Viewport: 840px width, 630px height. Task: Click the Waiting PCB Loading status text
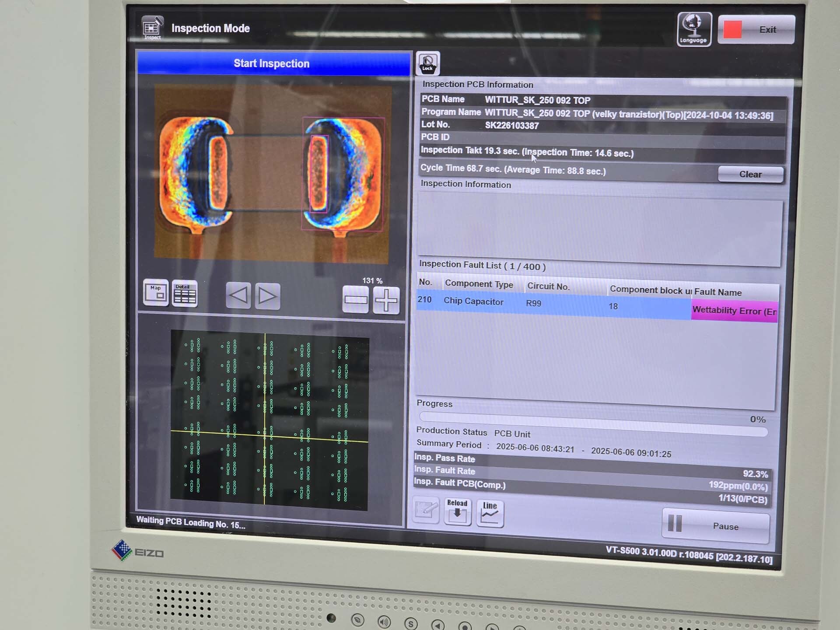pos(191,522)
